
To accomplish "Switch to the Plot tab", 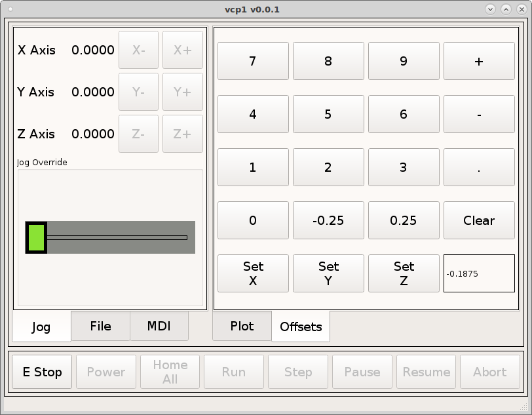I will pyautogui.click(x=242, y=326).
